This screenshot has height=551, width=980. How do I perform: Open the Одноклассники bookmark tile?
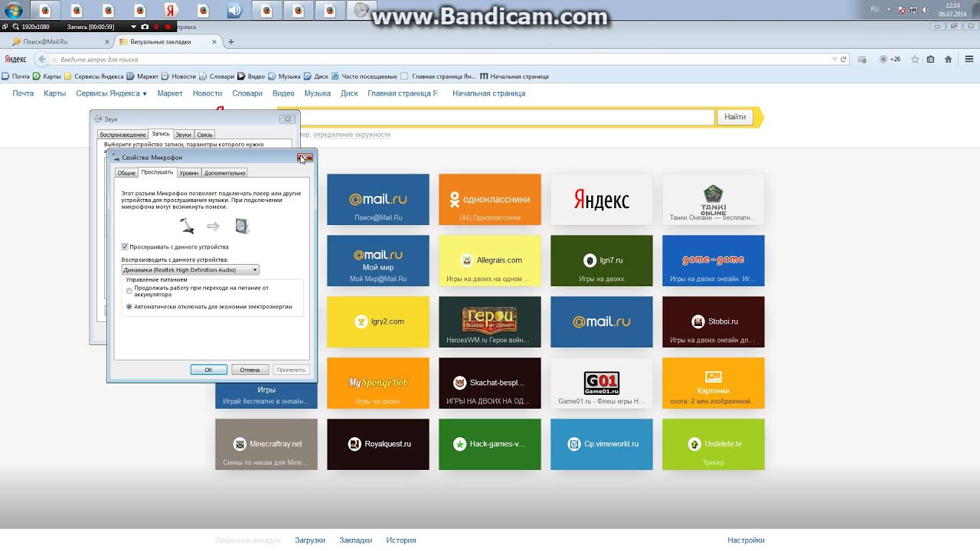coord(490,200)
